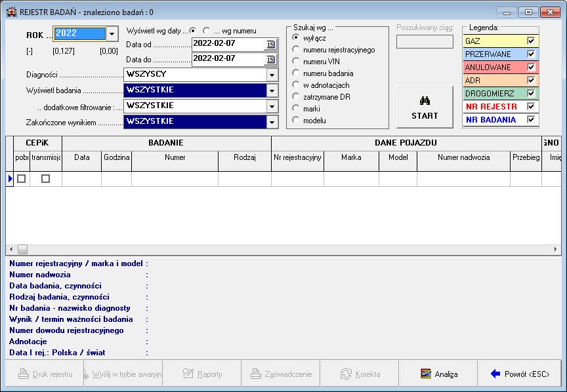Image resolution: width=567 pixels, height=392 pixels.
Task: Uncheck the GAZ legend checkbox
Action: point(531,41)
